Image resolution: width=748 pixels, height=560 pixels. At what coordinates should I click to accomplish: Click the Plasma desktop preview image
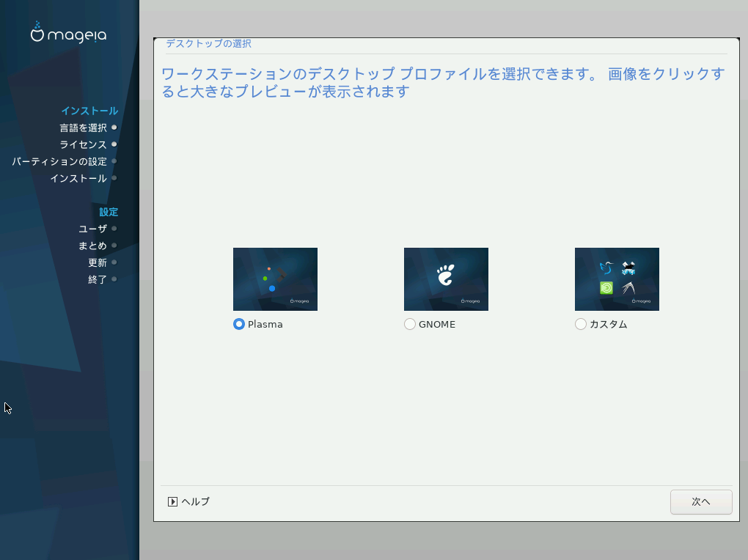[275, 279]
